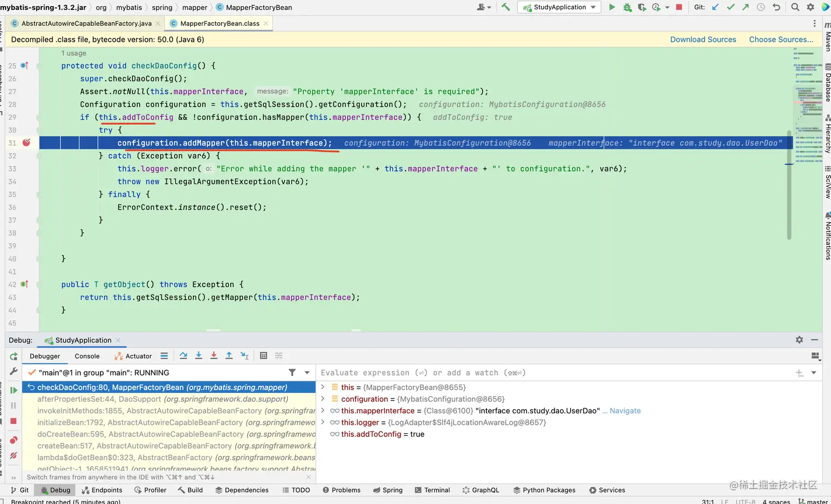
Task: Open thread selector dropdown arrow
Action: [x=307, y=373]
